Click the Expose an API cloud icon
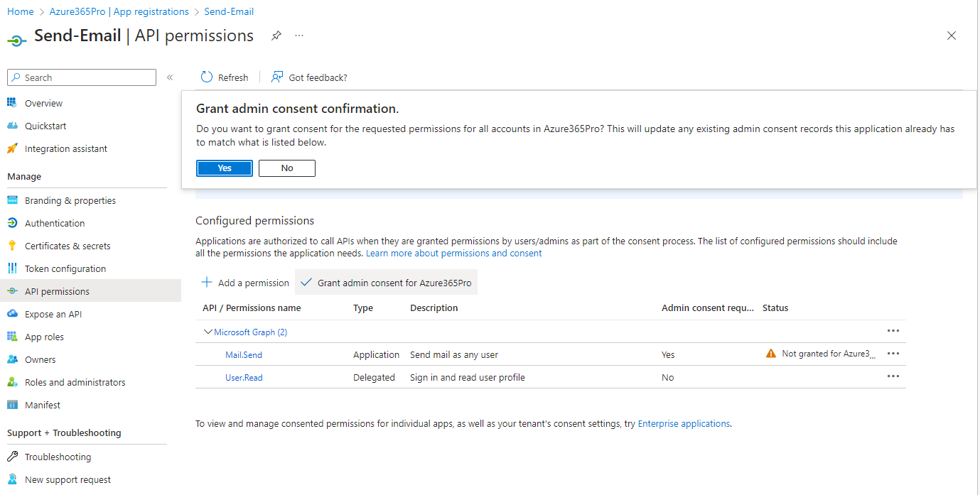This screenshot has height=495, width=980. pos(12,314)
